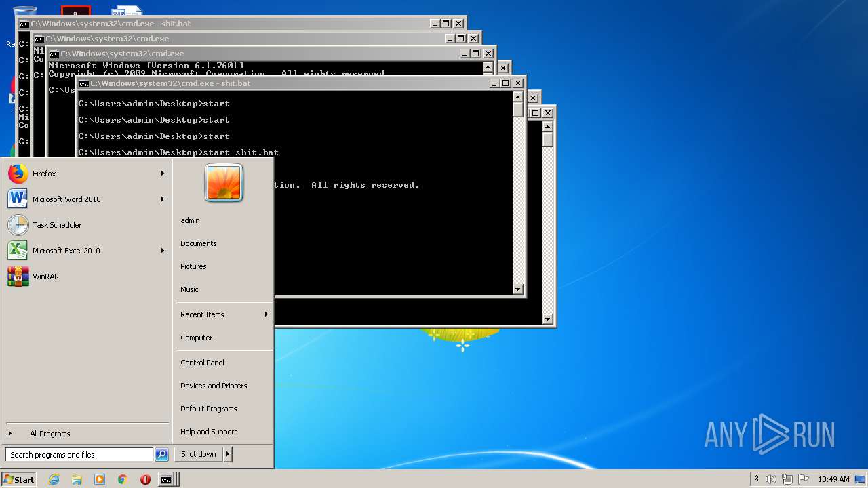Click scroll-down arrow in front cmd window
Screen dimensions: 868x488
(x=518, y=289)
